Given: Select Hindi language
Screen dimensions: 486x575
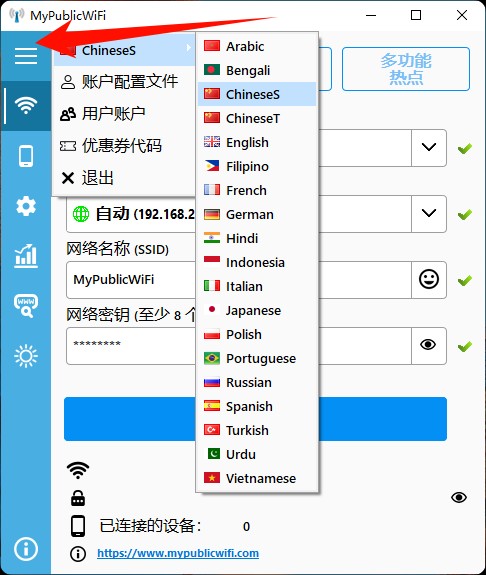Looking at the screenshot, I should (x=257, y=238).
